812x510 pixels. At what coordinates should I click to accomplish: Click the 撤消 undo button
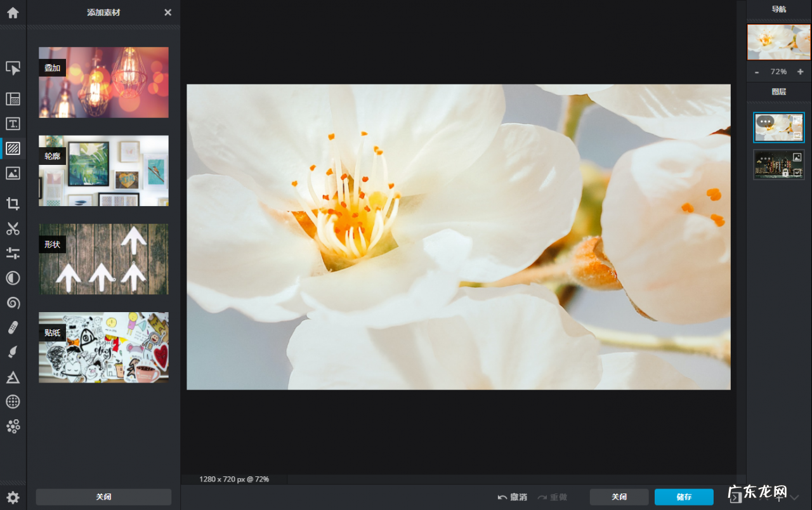[x=513, y=497]
